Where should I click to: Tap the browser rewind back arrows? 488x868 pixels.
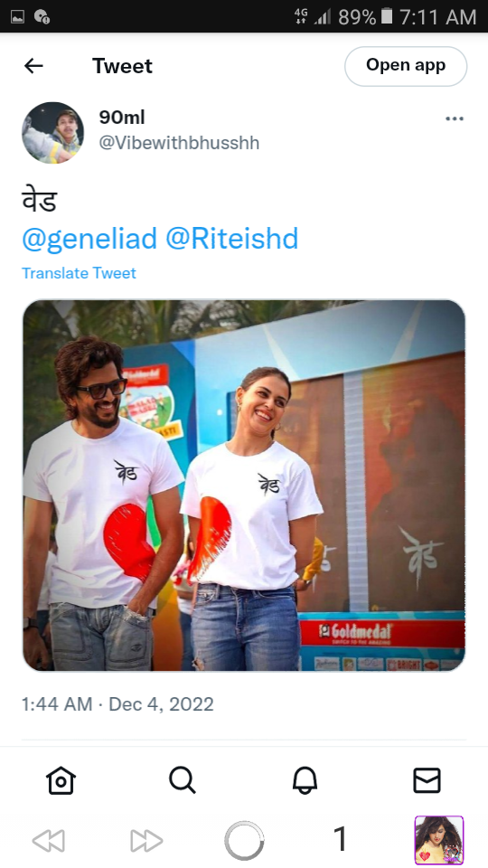tap(49, 841)
